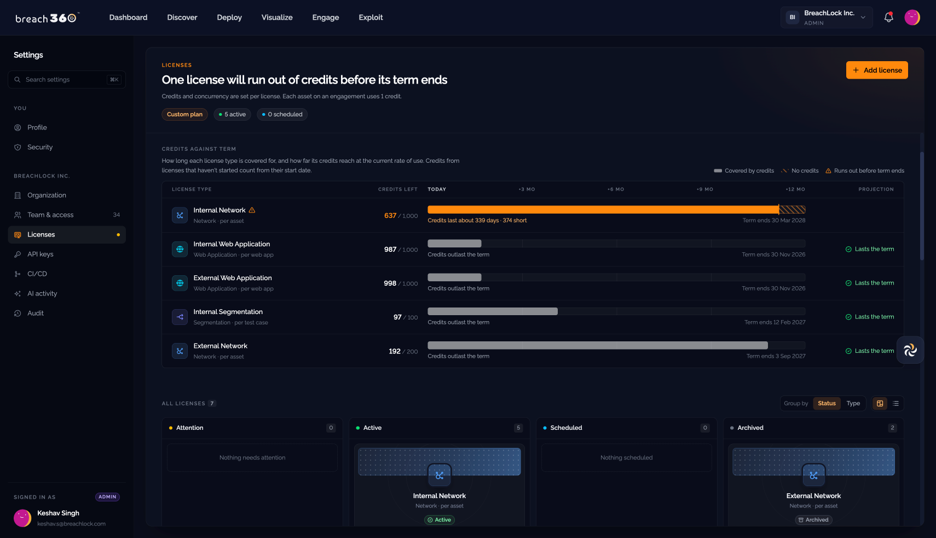The width and height of the screenshot is (936, 538).
Task: Open the notifications bell
Action: tap(888, 17)
